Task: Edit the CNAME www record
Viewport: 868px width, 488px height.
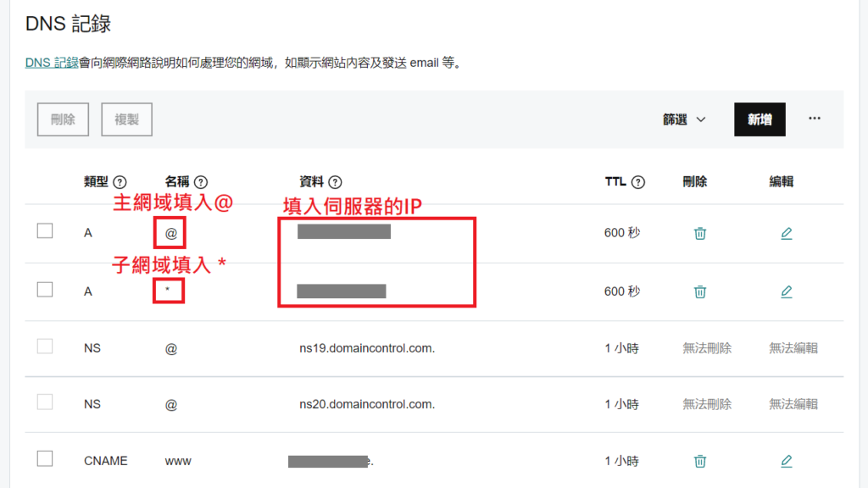Action: (786, 461)
